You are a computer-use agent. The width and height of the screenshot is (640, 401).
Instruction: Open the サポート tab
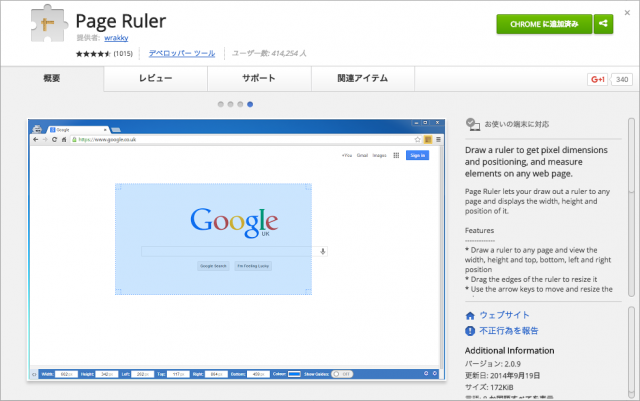coord(259,78)
